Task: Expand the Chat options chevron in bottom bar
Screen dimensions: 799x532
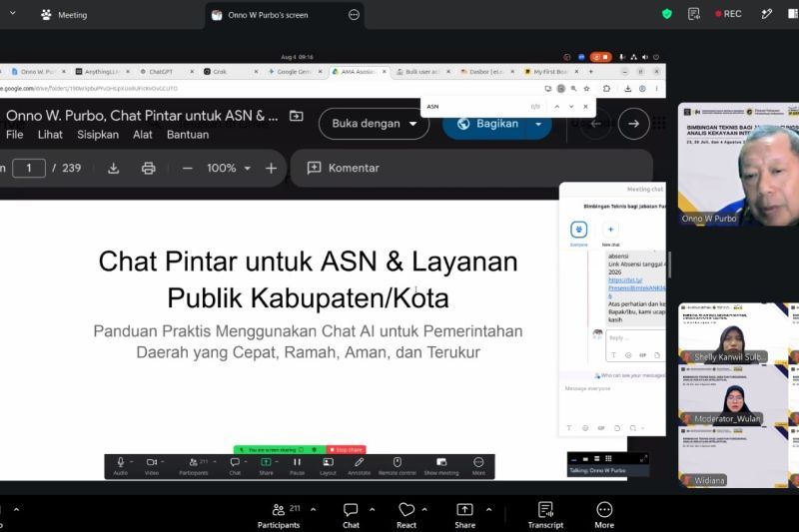Action: click(x=372, y=509)
